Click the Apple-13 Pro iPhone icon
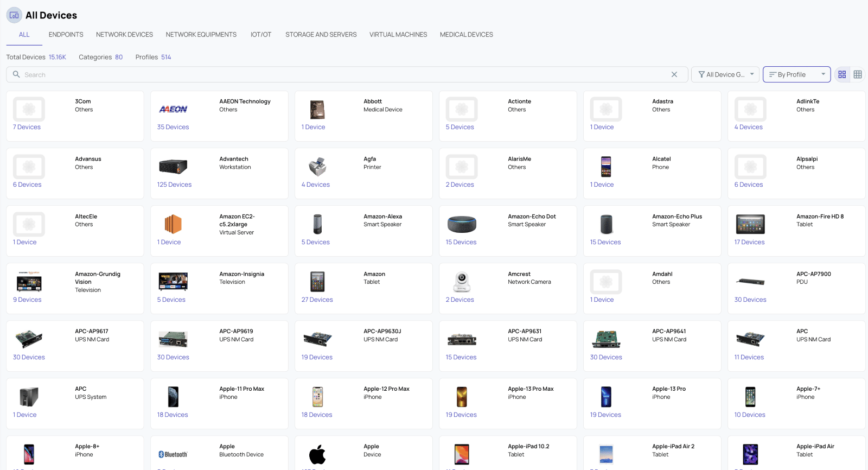The image size is (868, 470). point(606,397)
